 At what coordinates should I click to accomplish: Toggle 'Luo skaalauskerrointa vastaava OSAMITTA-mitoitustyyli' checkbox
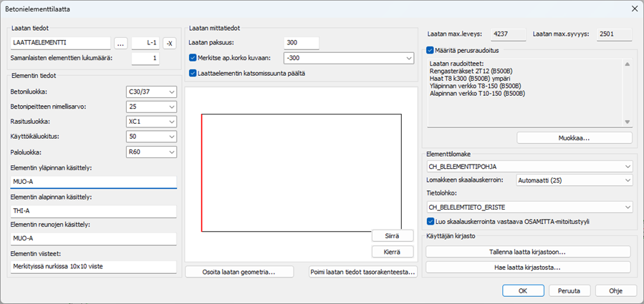[x=430, y=222]
